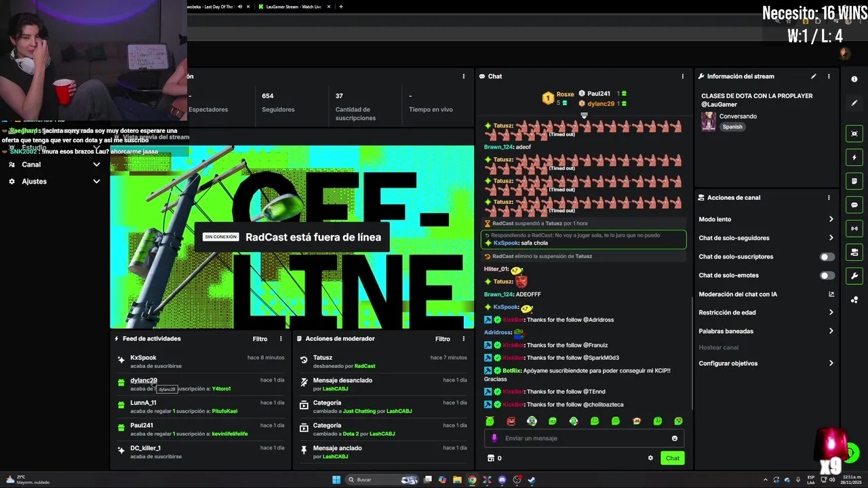Image resolution: width=868 pixels, height=488 pixels.
Task: Select KxSpook entry in activity feed
Action: pyautogui.click(x=201, y=362)
